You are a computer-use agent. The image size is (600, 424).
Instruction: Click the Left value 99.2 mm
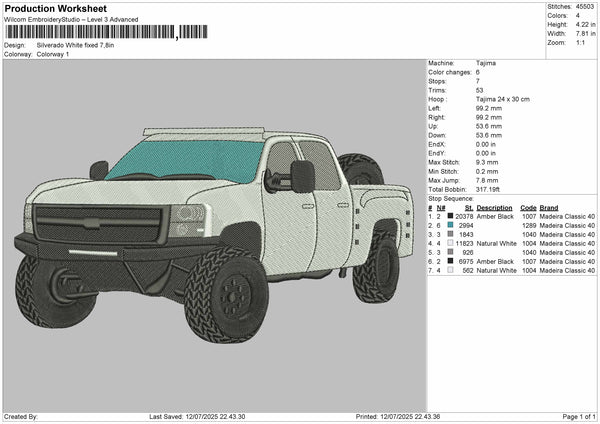click(x=489, y=108)
